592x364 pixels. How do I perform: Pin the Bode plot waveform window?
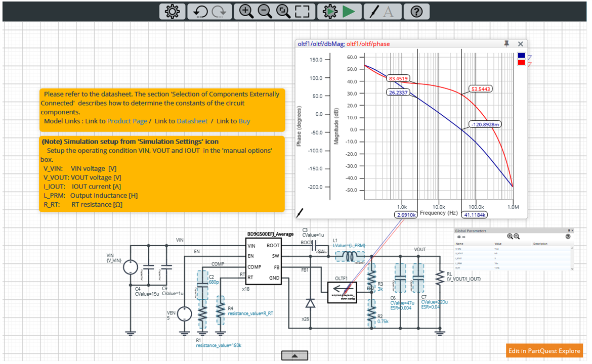click(506, 44)
